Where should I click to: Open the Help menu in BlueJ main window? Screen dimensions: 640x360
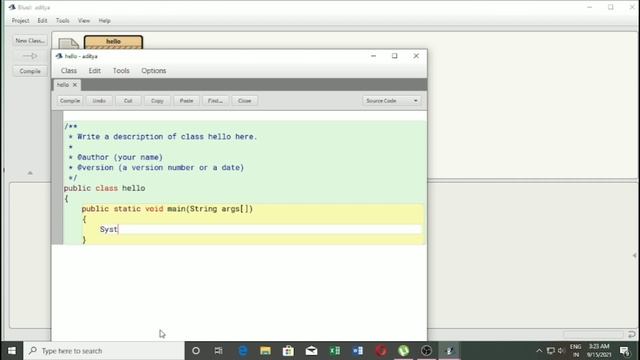(104, 20)
